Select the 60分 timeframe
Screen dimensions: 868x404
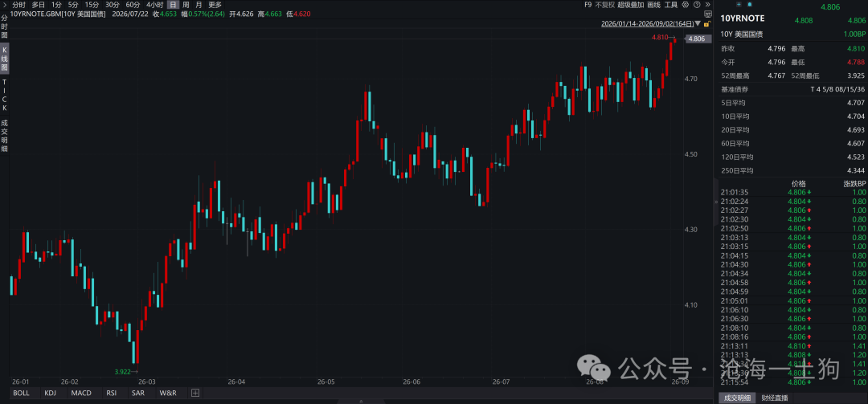point(133,5)
